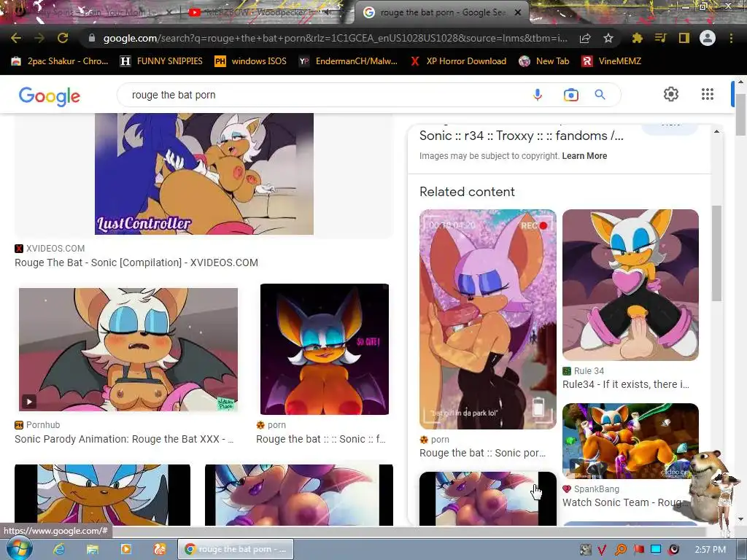Go back using the browser back arrow
Screen dimensions: 747x560
click(16, 38)
